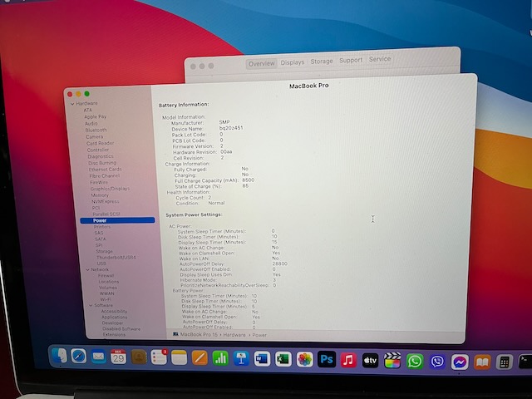Screen dimensions: 532x399
Task: Open the Apple TV app in Dock
Action: pyautogui.click(x=370, y=361)
